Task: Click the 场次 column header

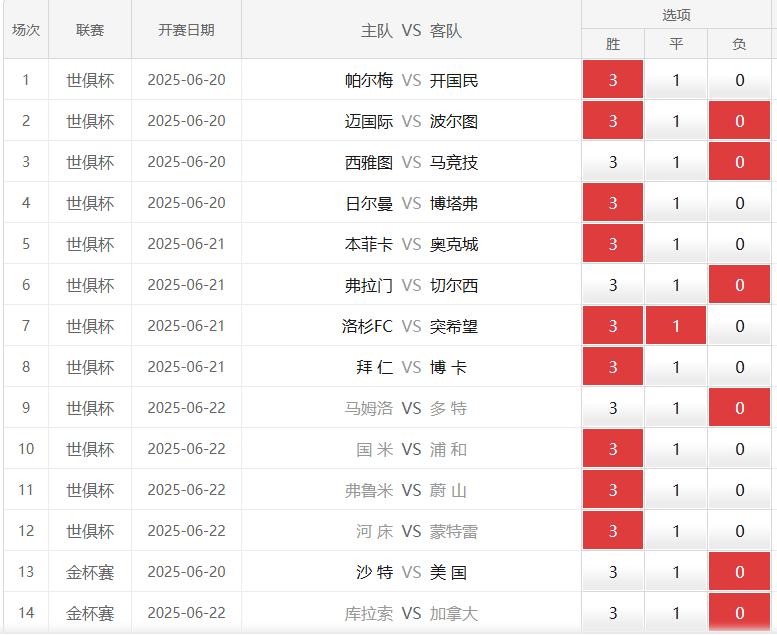Action: click(26, 30)
